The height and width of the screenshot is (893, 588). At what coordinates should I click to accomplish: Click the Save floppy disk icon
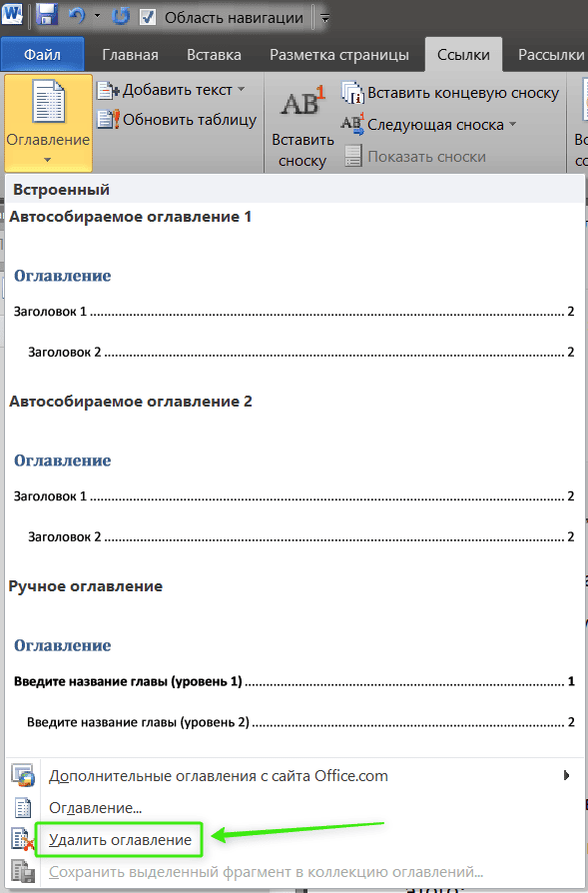[47, 14]
